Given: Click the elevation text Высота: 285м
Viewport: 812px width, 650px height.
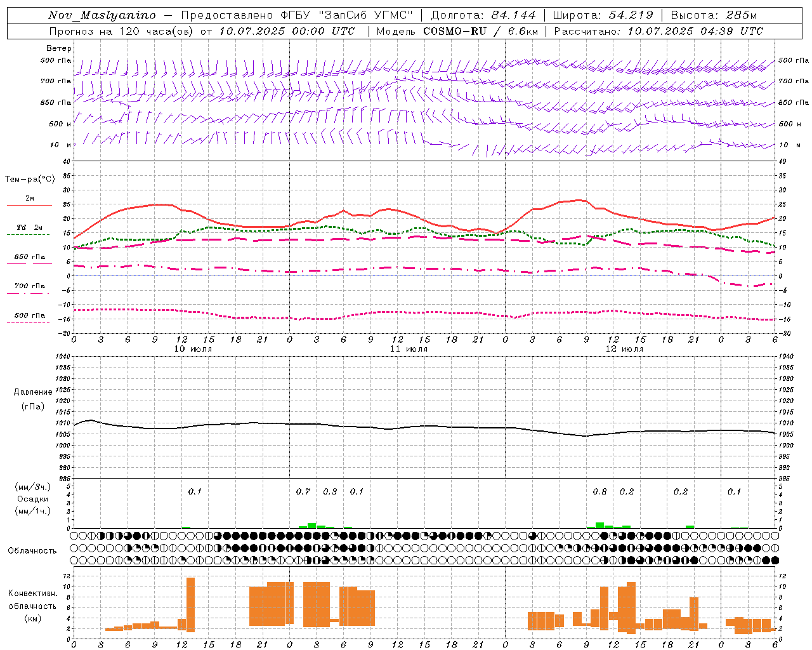Looking at the screenshot, I should 714,15.
